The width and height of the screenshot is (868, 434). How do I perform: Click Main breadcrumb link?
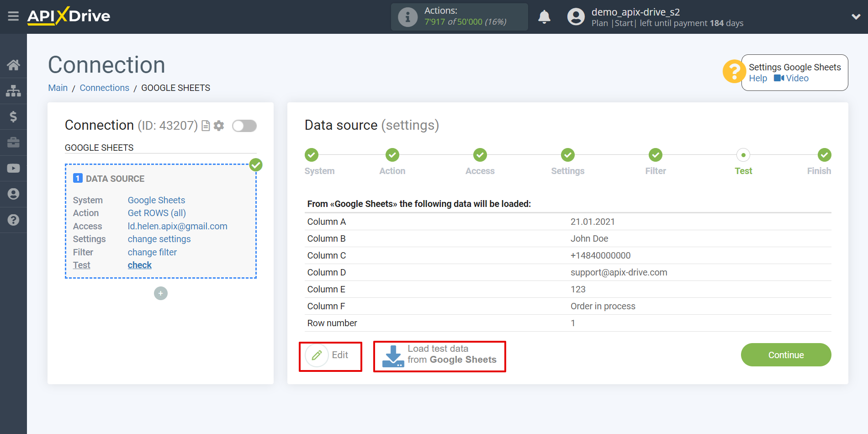coord(58,88)
